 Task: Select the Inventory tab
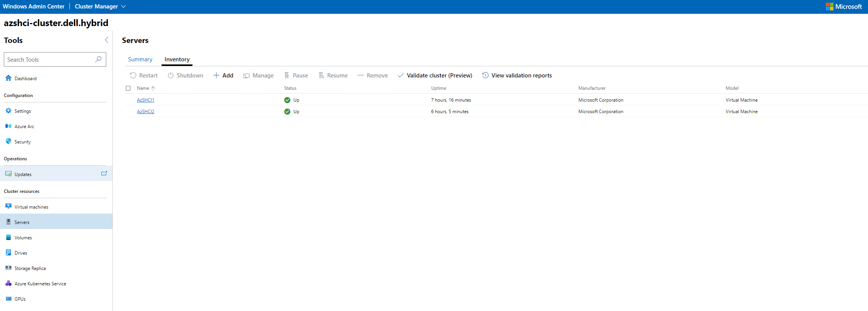click(177, 59)
